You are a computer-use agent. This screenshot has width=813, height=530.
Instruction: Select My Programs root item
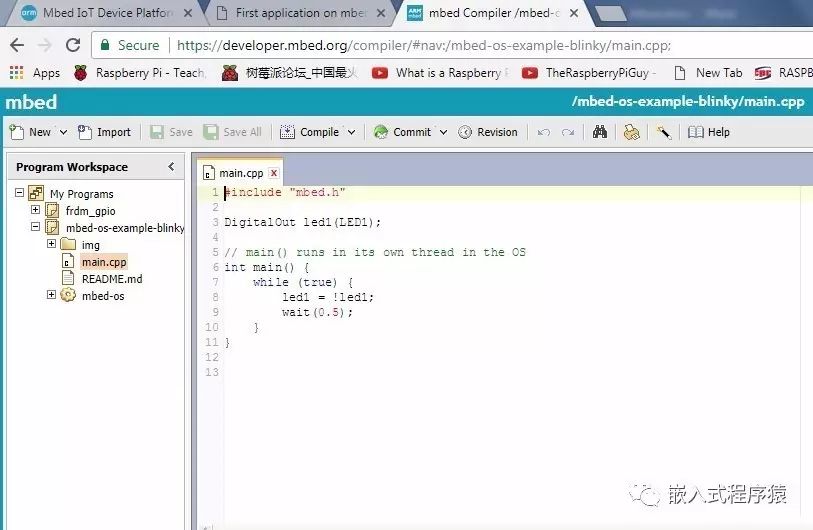(81, 194)
